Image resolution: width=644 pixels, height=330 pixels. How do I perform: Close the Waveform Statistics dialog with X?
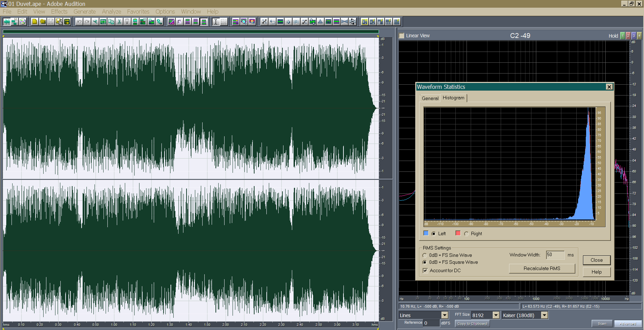(x=609, y=87)
